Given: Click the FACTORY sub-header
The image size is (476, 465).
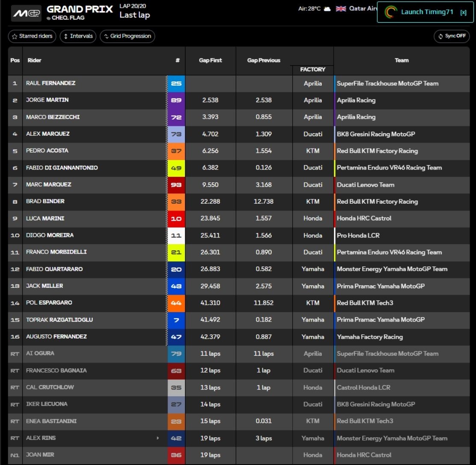Looking at the screenshot, I should [x=313, y=70].
